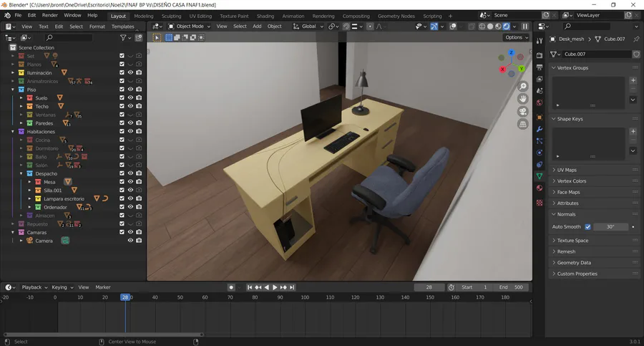This screenshot has width=644, height=346.
Task: Click the Blender logo icon in menu bar
Action: point(7,15)
